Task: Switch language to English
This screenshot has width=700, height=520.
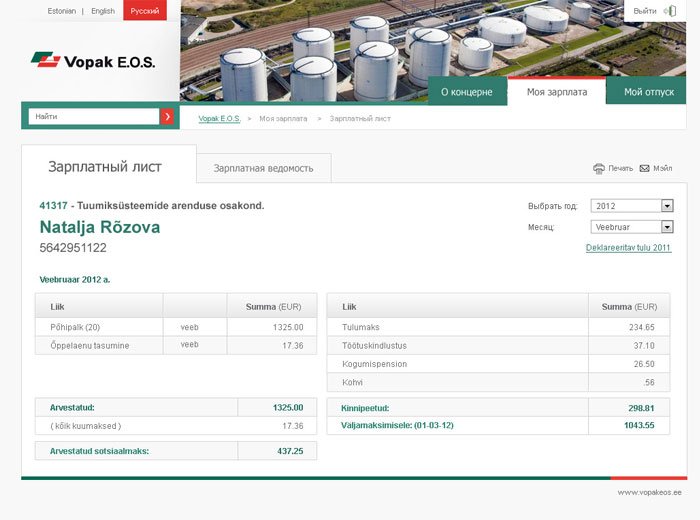Action: tap(103, 11)
